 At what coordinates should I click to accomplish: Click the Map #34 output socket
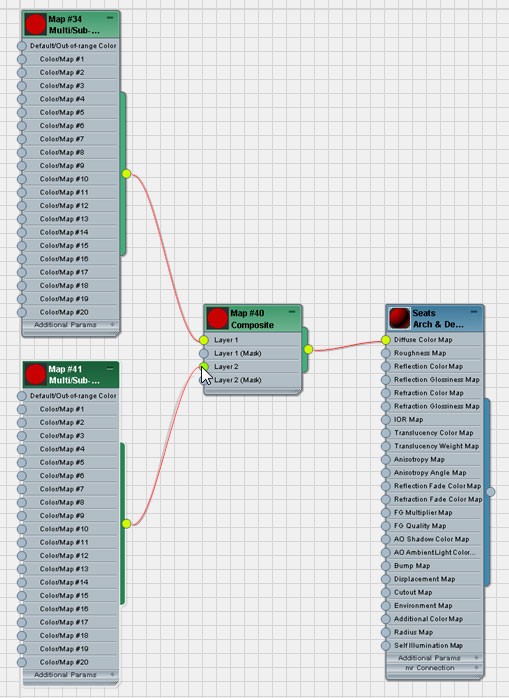[x=126, y=174]
